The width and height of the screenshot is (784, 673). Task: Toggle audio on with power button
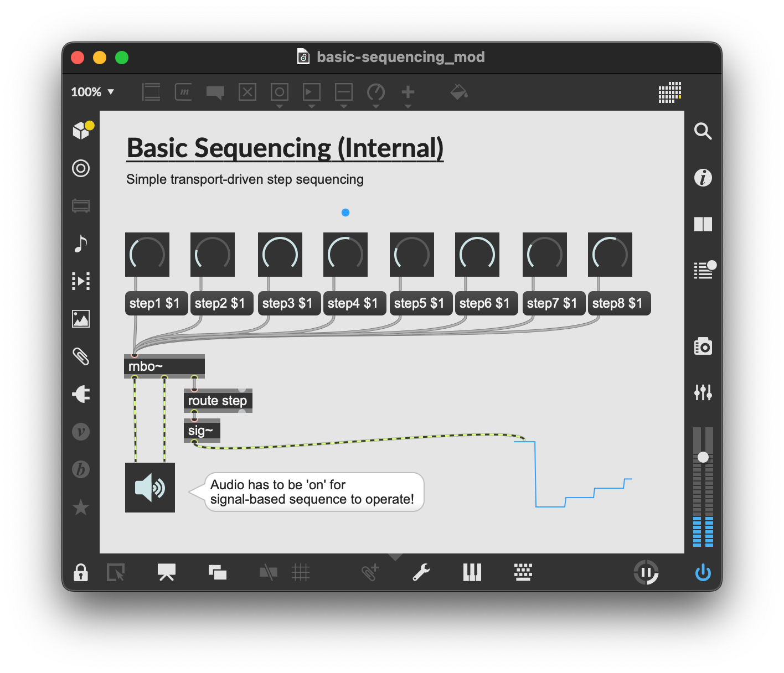pyautogui.click(x=703, y=572)
